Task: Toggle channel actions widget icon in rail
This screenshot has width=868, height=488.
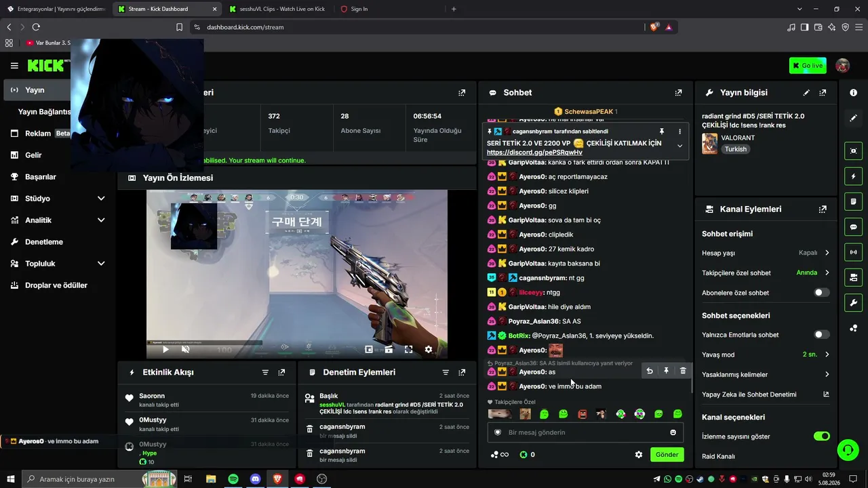Action: 853,277
